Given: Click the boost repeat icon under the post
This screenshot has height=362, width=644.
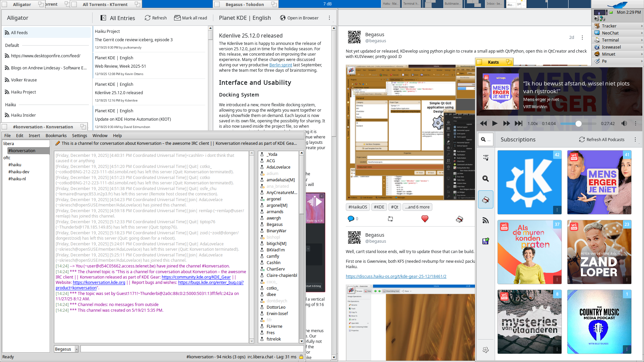Looking at the screenshot, I should [x=390, y=219].
